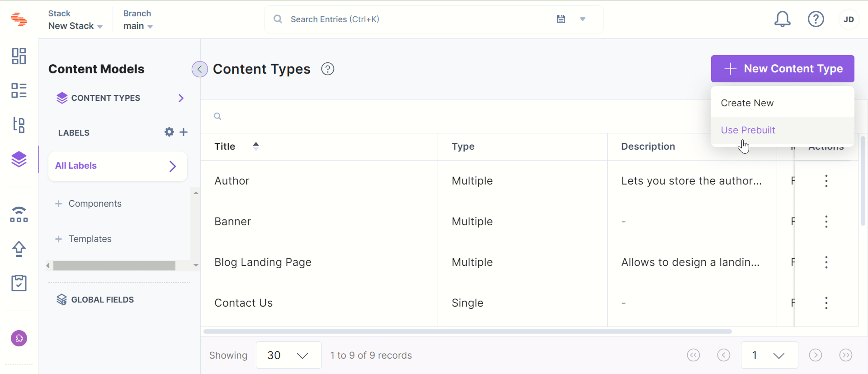Click the Description column header
Image resolution: width=868 pixels, height=374 pixels.
[648, 146]
